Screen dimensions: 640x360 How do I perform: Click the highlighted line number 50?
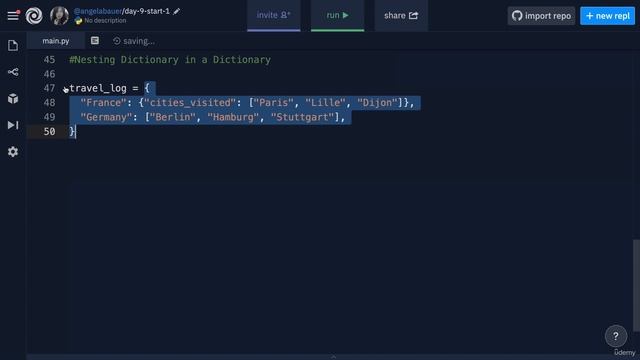[x=49, y=131]
